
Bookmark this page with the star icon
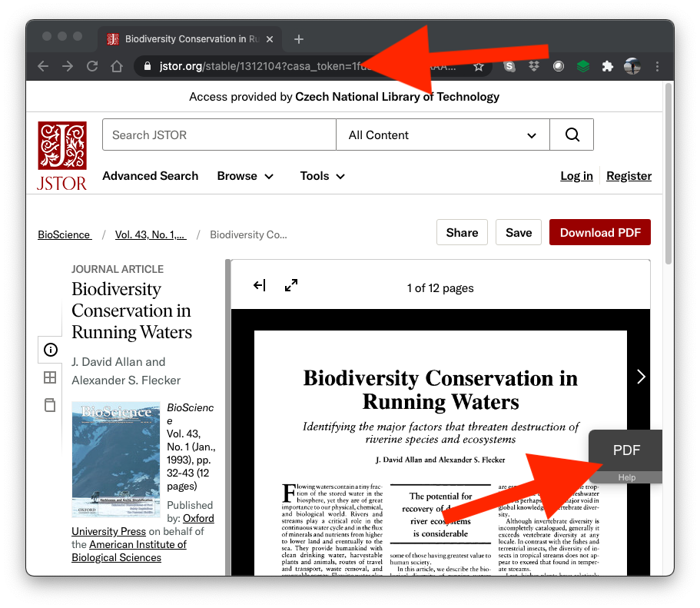click(x=479, y=67)
